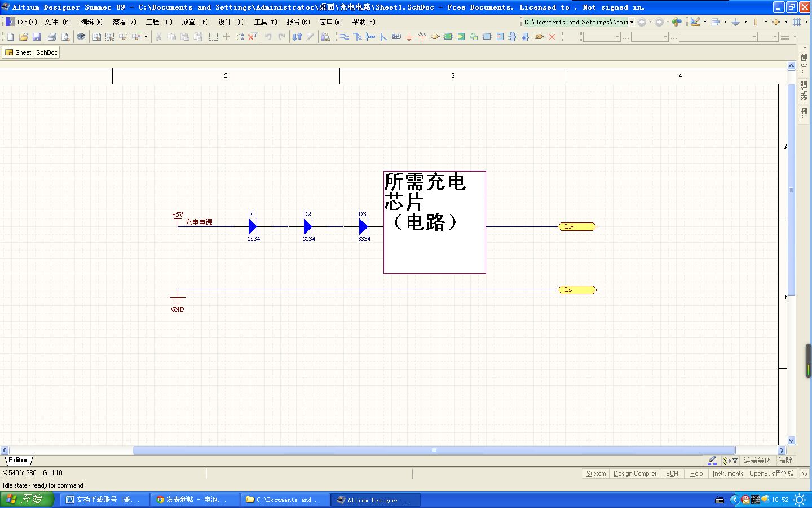Select the Place Net Label tool
Viewport: 812px width, 508px height.
tap(396, 37)
